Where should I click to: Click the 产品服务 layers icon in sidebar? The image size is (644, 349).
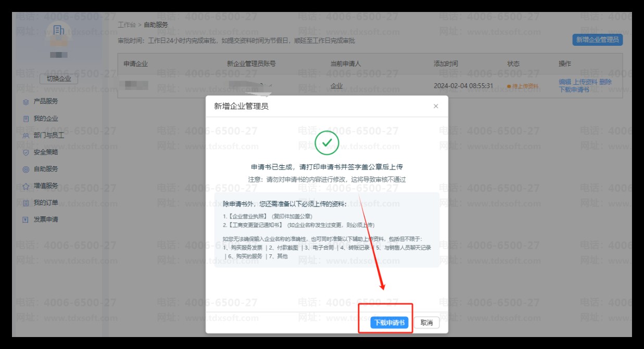point(26,102)
